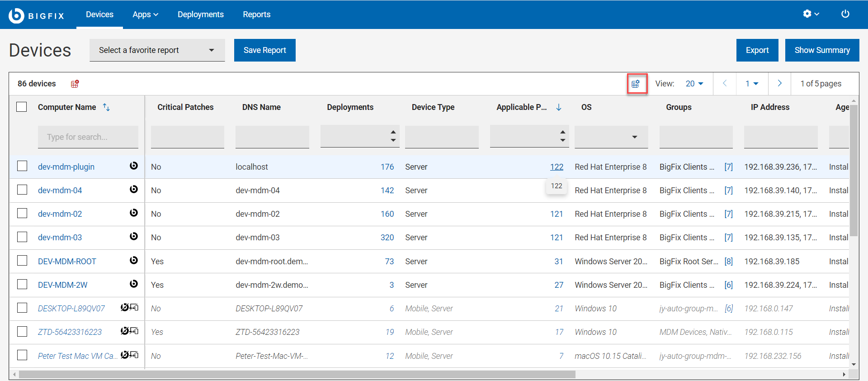Click BigFix agent icon for dev-mdm-plugin
Viewport: 868px width, 381px height.
(x=134, y=166)
